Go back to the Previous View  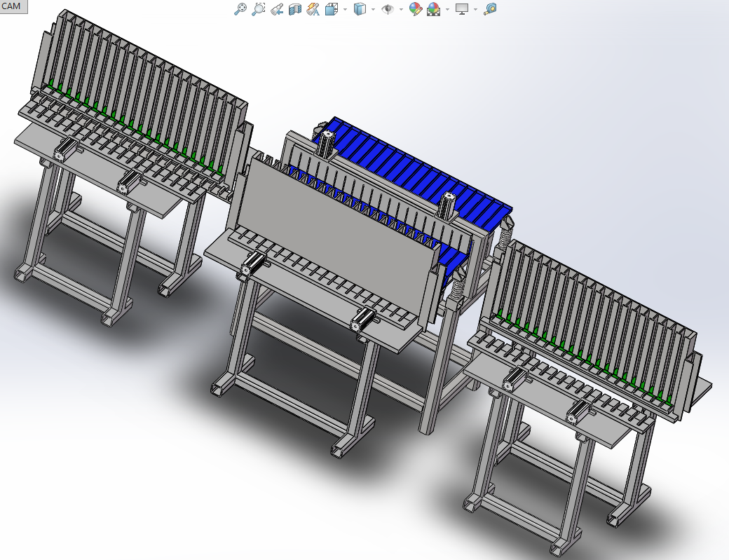coord(277,9)
